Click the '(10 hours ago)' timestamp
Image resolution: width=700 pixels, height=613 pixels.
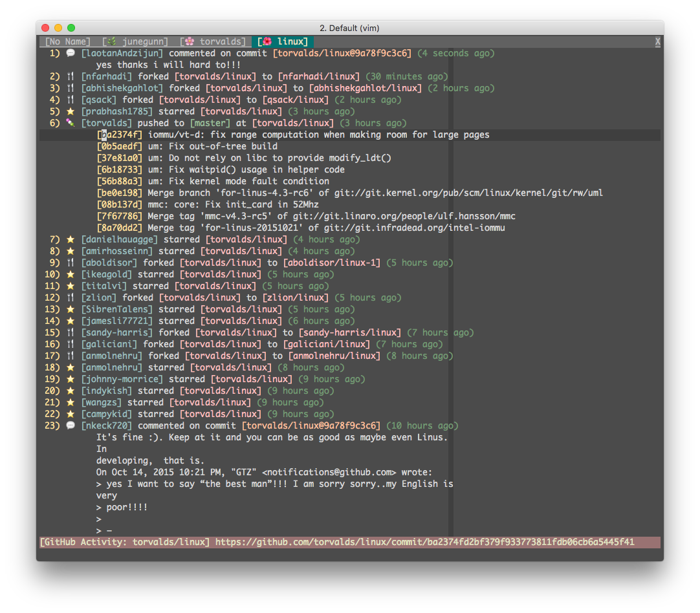coord(422,425)
